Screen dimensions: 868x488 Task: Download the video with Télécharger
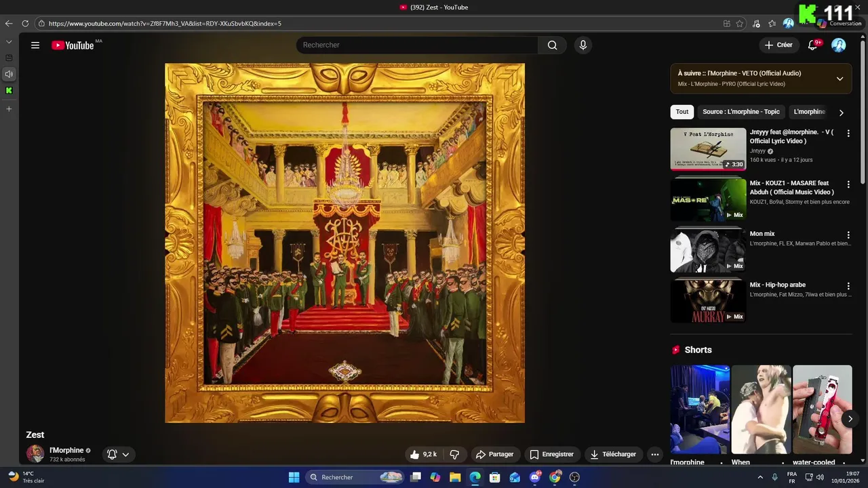coord(613,454)
